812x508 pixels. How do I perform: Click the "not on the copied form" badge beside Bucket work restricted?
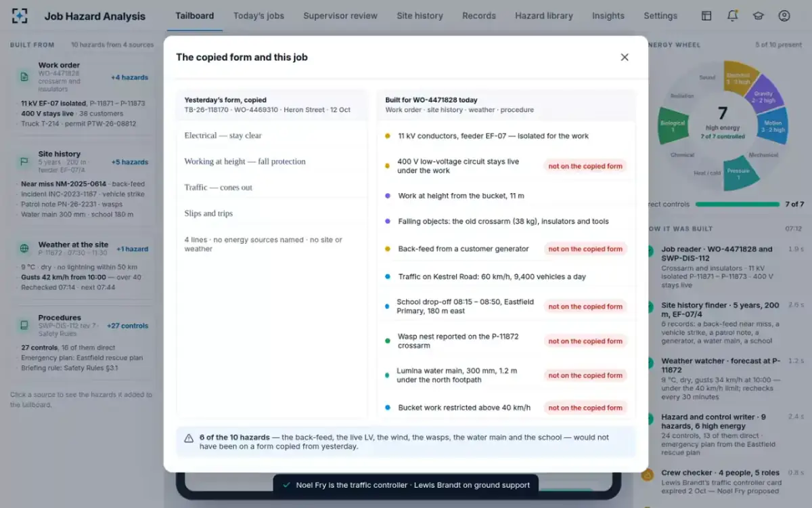coord(585,408)
